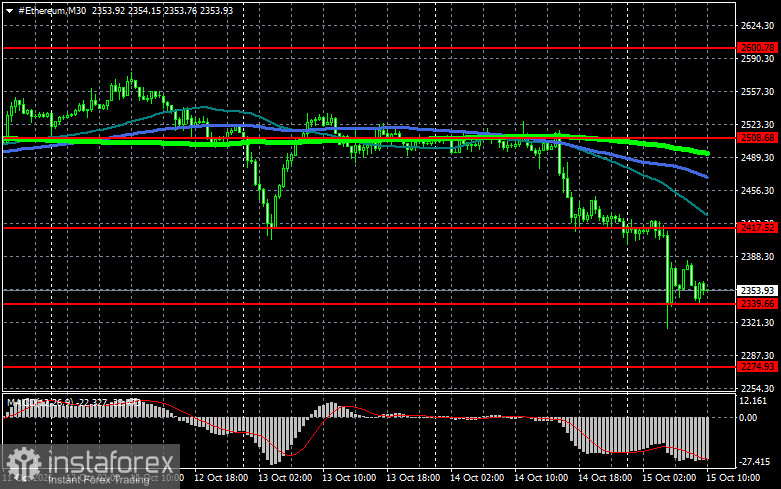Click the 2388.30 price axis value

[x=757, y=256]
